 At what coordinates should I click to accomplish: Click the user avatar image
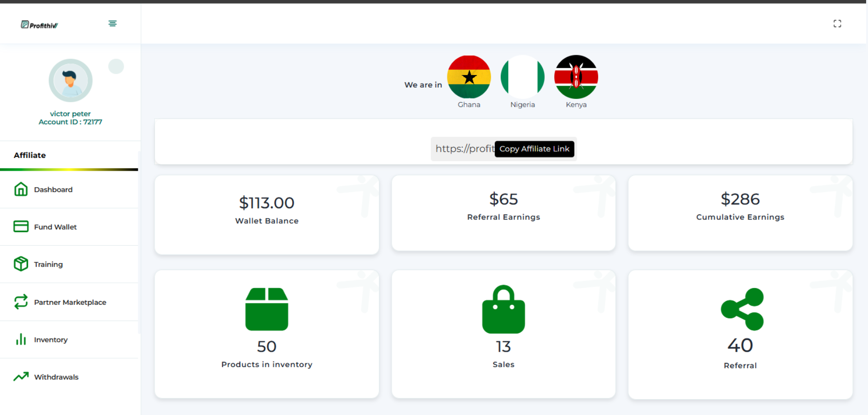pyautogui.click(x=70, y=80)
